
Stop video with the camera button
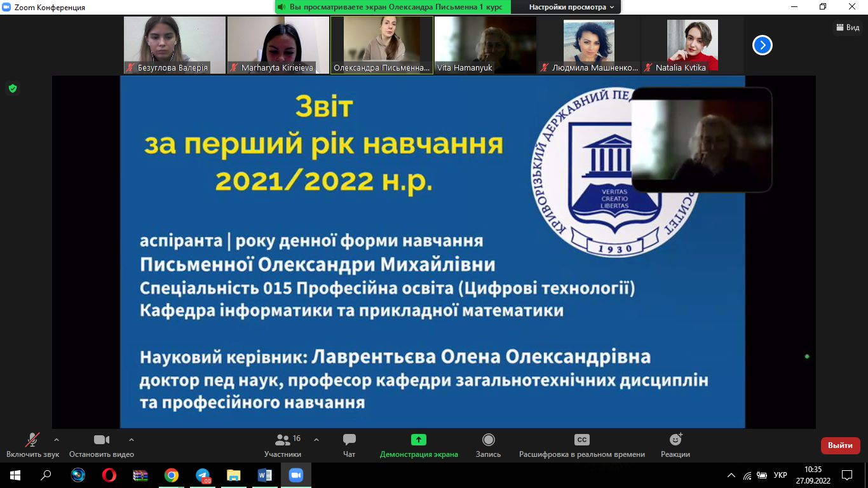coord(102,440)
